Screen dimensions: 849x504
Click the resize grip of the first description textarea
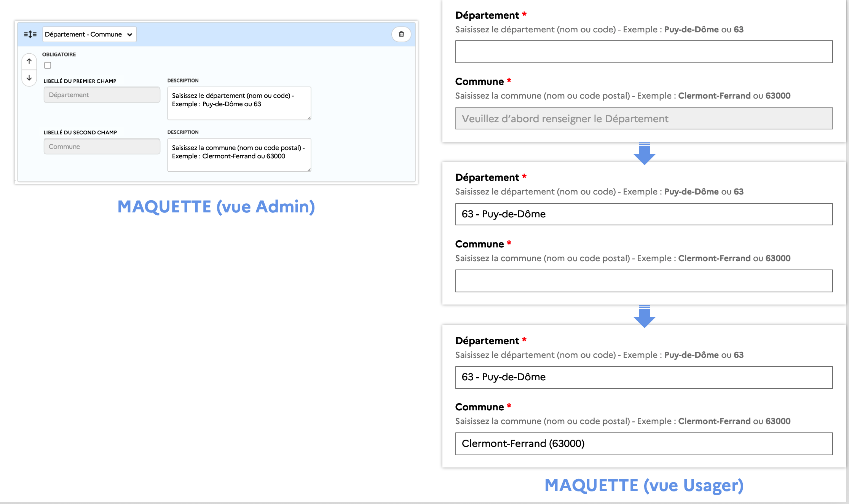click(308, 118)
